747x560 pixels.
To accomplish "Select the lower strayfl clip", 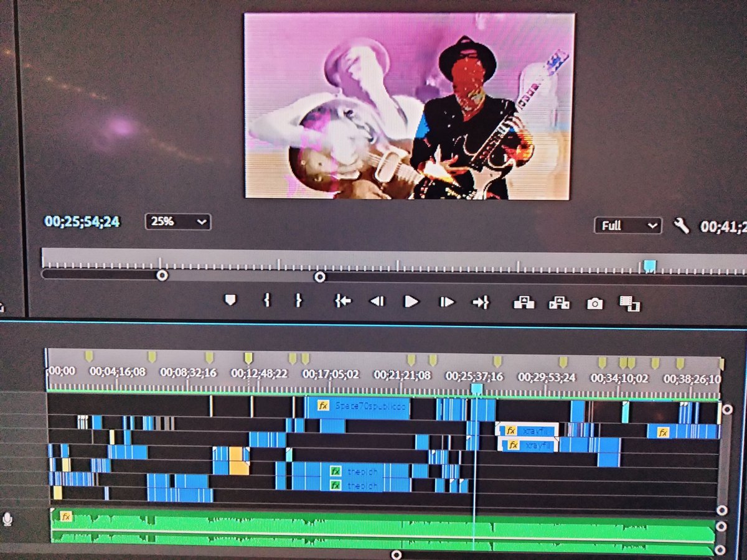I will click(x=529, y=445).
